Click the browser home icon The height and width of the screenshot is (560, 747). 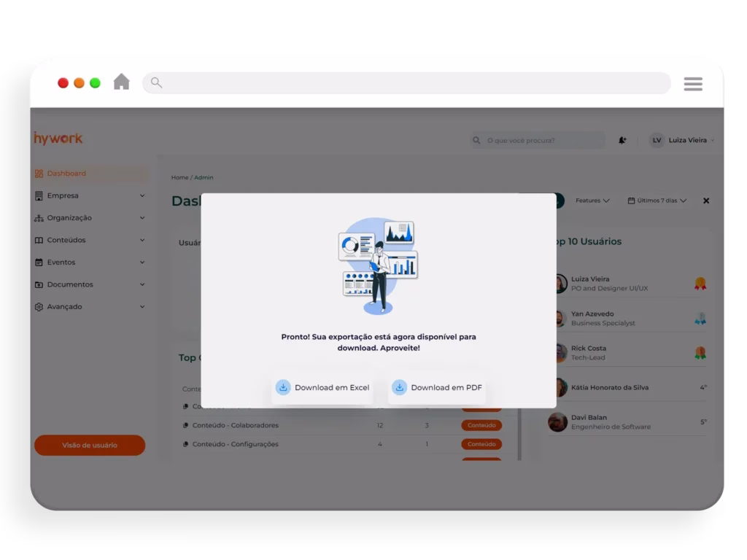tap(121, 82)
